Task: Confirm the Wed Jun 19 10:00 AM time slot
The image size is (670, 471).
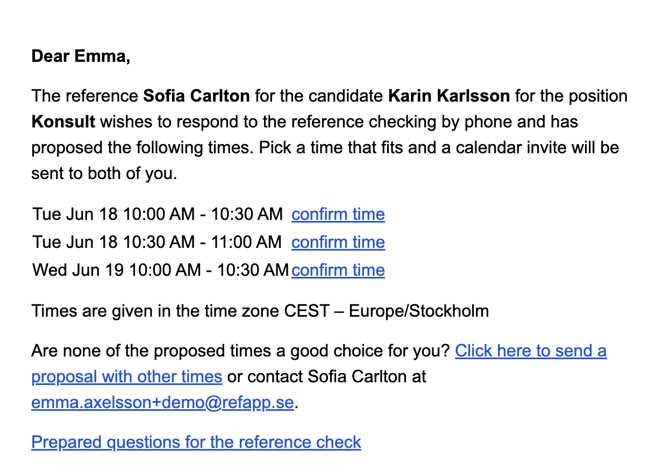Action: 338,270
